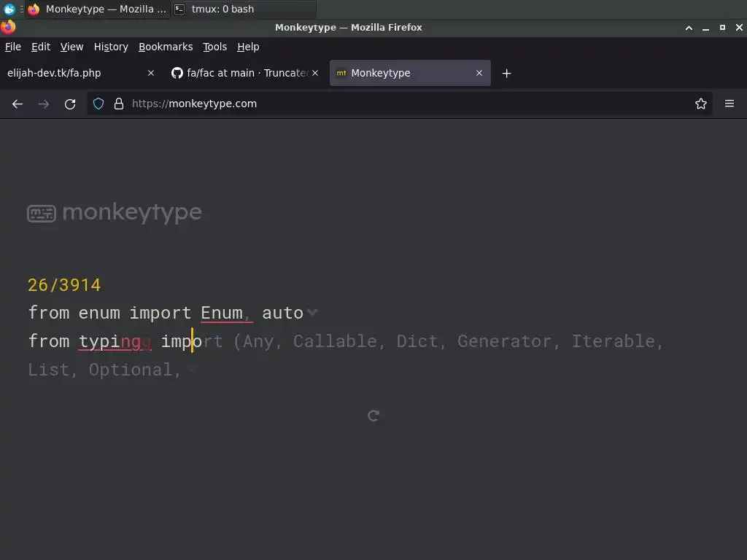The image size is (747, 560).
Task: Select the Monkeytype browser tab
Action: (410, 73)
